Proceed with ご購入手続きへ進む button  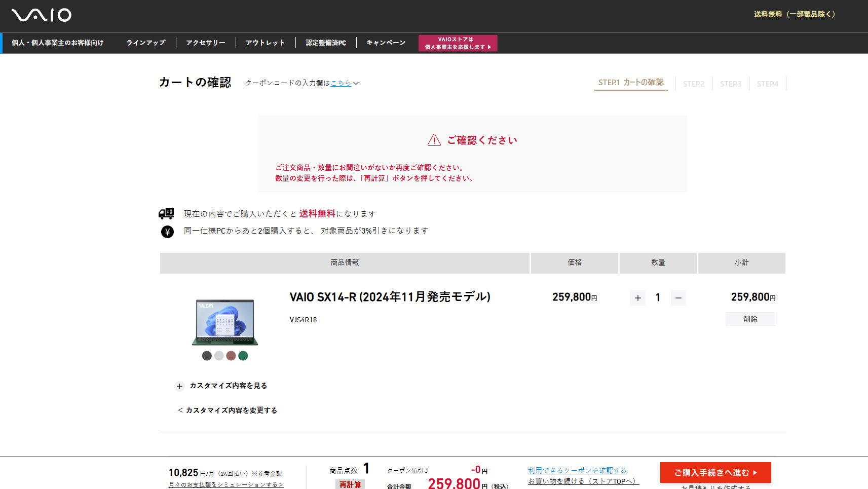click(x=715, y=472)
